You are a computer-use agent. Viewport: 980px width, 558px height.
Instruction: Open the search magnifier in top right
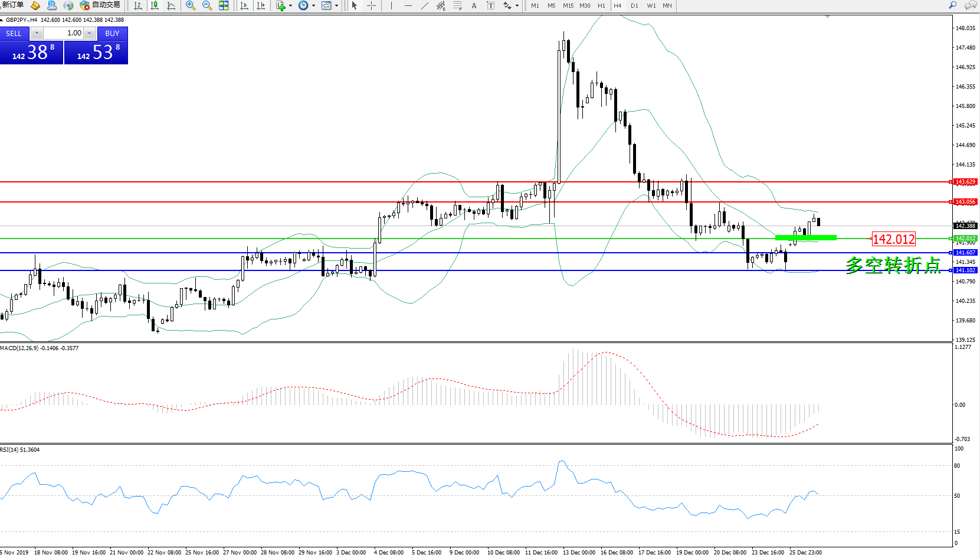click(952, 5)
